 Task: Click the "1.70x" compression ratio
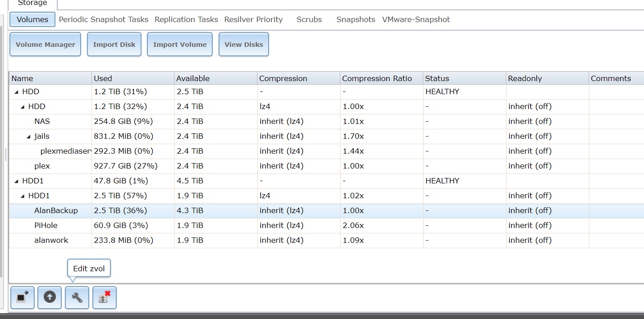[x=353, y=136]
